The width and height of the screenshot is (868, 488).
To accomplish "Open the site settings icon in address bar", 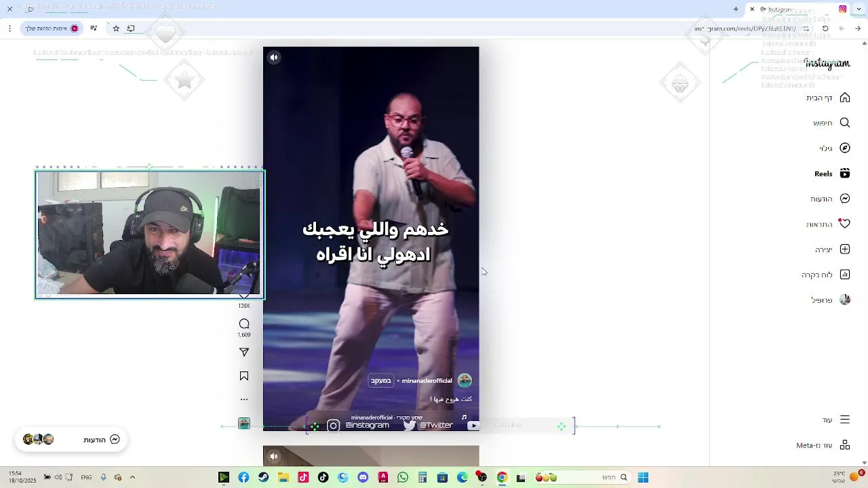I will [x=806, y=28].
